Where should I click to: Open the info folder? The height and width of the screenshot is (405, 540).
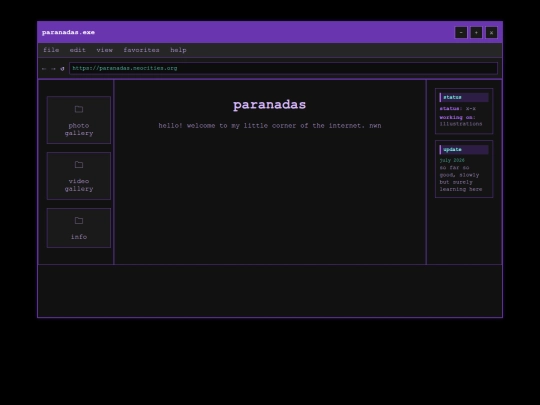(x=79, y=228)
